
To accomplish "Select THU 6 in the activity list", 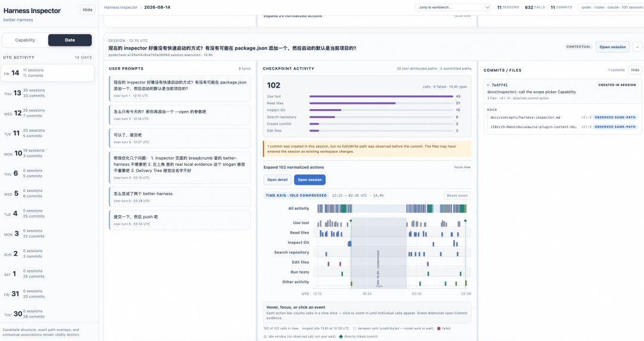I will click(48, 173).
